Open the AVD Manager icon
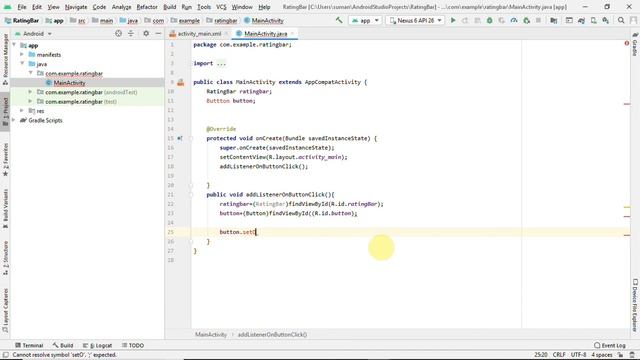This screenshot has width=640, height=360. click(593, 20)
